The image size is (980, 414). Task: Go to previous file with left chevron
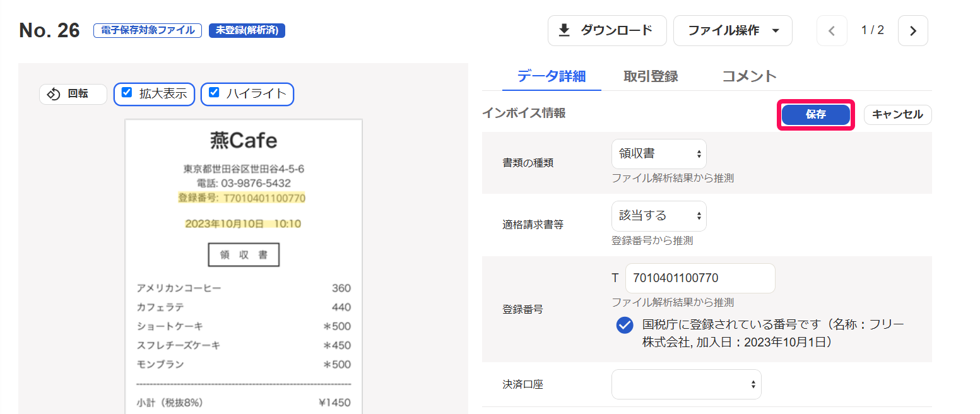(x=832, y=31)
